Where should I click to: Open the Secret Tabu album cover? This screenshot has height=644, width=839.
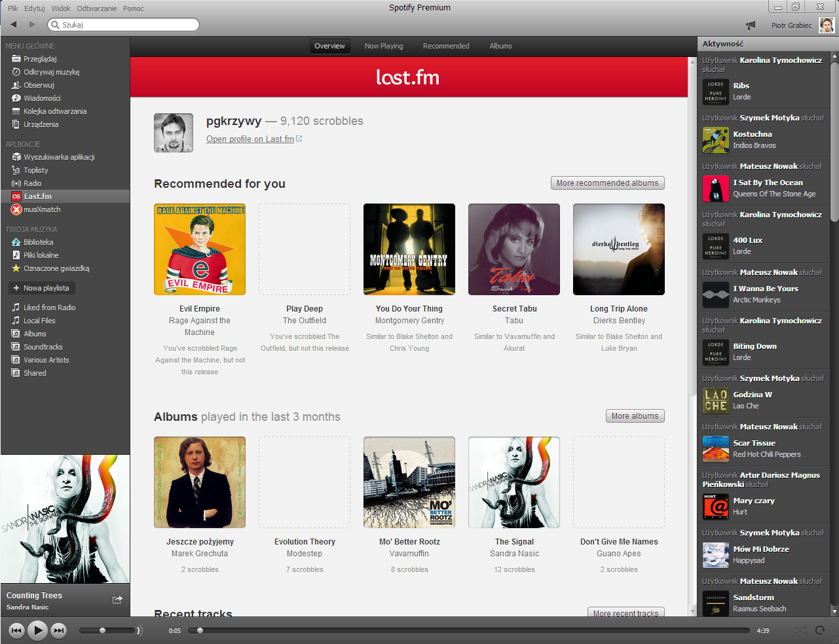(x=514, y=249)
